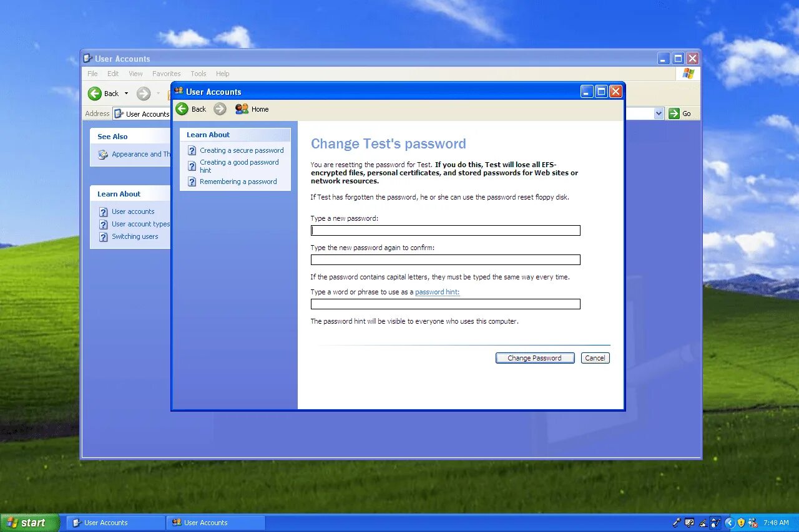The image size is (799, 532).
Task: Click the Change Password button
Action: 535,358
